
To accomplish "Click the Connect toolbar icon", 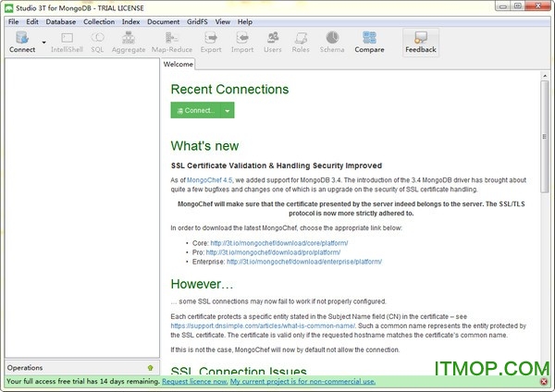I will 21,42.
